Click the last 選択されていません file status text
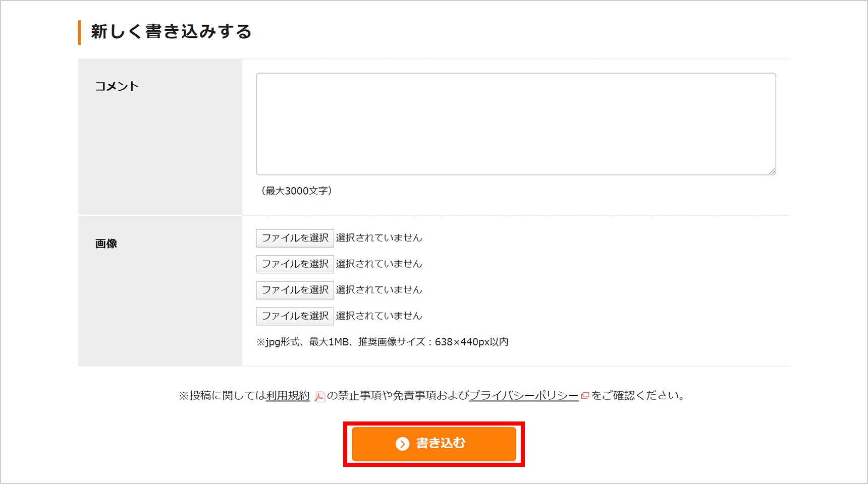Screen dimensions: 868x484 pyautogui.click(x=379, y=316)
